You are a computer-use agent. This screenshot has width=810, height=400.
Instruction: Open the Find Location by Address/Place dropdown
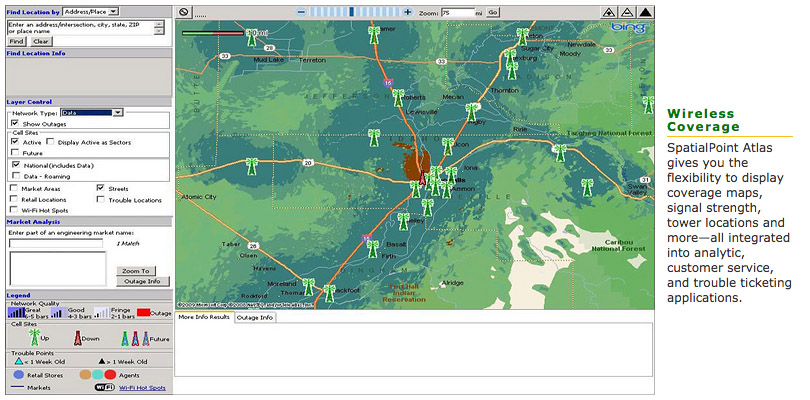(x=90, y=11)
